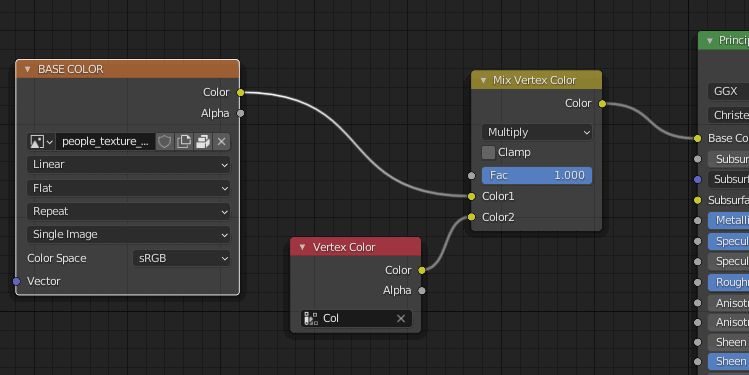Click the vertex color layer icon beside Col
The height and width of the screenshot is (375, 749).
[311, 318]
